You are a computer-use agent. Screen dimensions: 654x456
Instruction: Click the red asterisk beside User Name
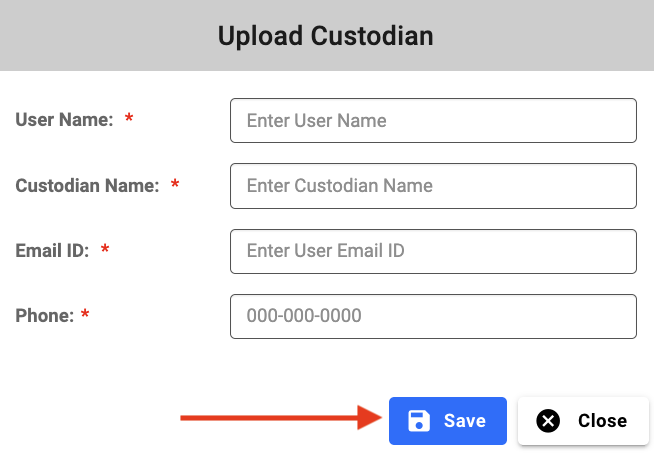[x=129, y=120]
